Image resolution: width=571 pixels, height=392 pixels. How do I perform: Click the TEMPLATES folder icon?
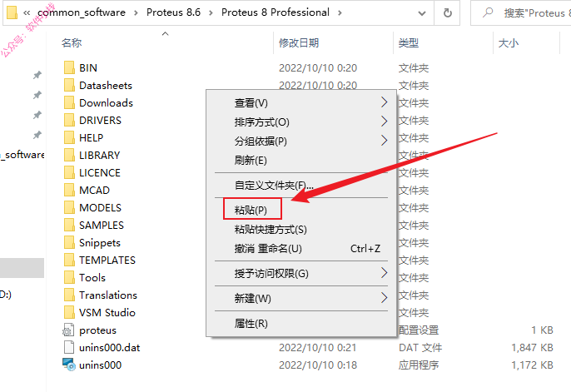(69, 260)
